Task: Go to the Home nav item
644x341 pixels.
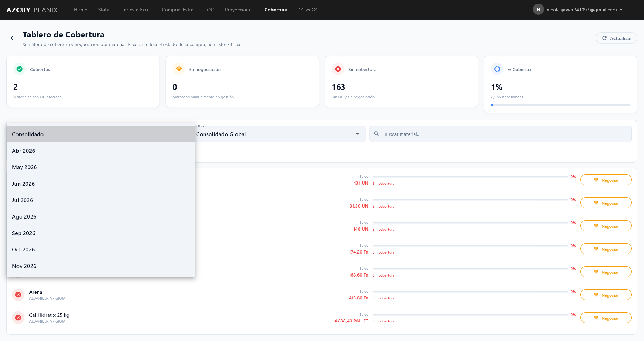Action: tap(81, 10)
